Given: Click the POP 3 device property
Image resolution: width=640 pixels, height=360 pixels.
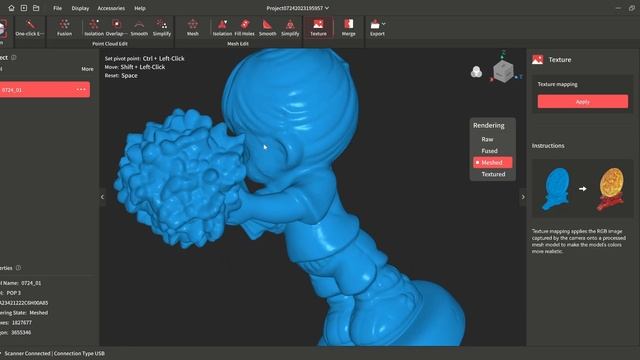Looking at the screenshot, I should [x=11, y=293].
